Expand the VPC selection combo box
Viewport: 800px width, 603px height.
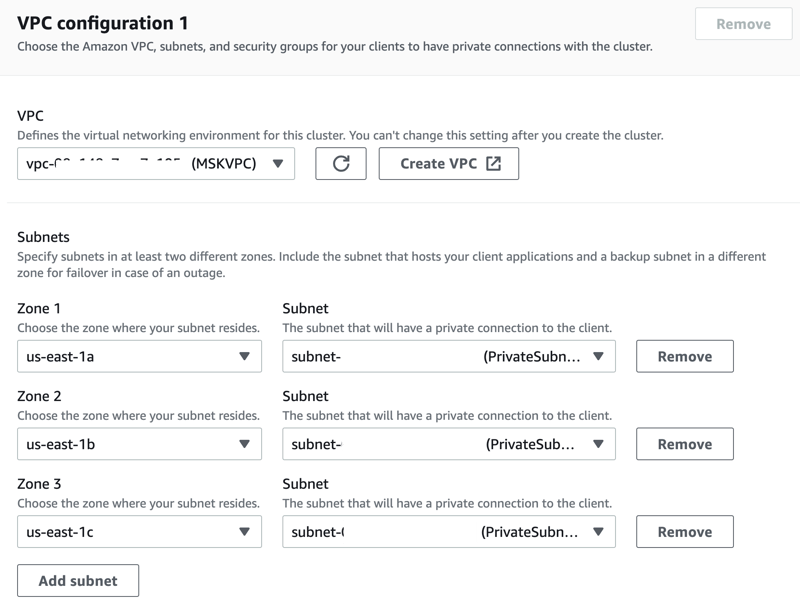click(x=156, y=164)
